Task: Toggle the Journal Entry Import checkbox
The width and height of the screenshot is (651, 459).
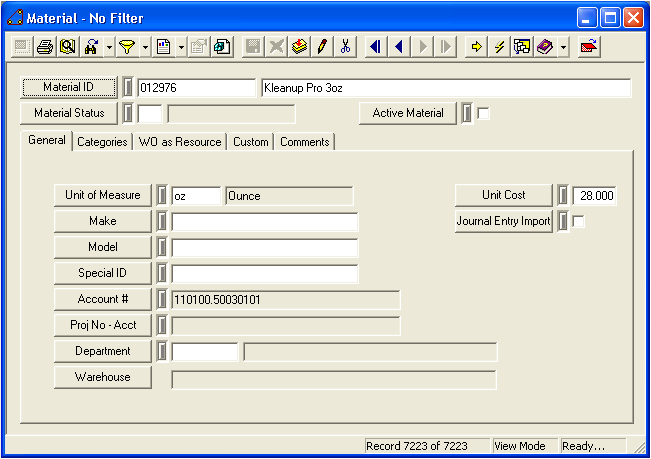Action: tap(578, 221)
